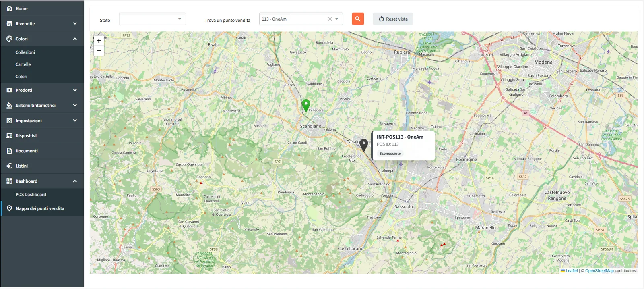Zoom out the map with minus
This screenshot has width=644, height=289.
pyautogui.click(x=99, y=51)
